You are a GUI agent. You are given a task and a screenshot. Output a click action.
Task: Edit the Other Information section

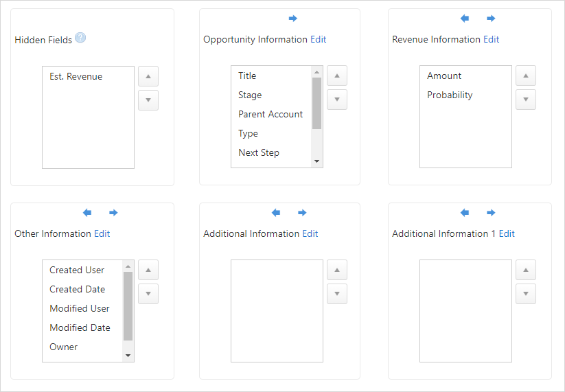point(102,233)
